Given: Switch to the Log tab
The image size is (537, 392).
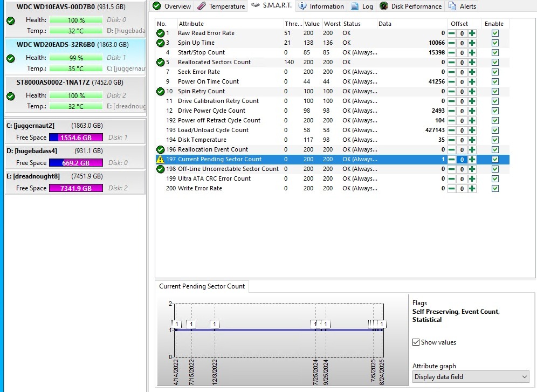Looking at the screenshot, I should 362,6.
